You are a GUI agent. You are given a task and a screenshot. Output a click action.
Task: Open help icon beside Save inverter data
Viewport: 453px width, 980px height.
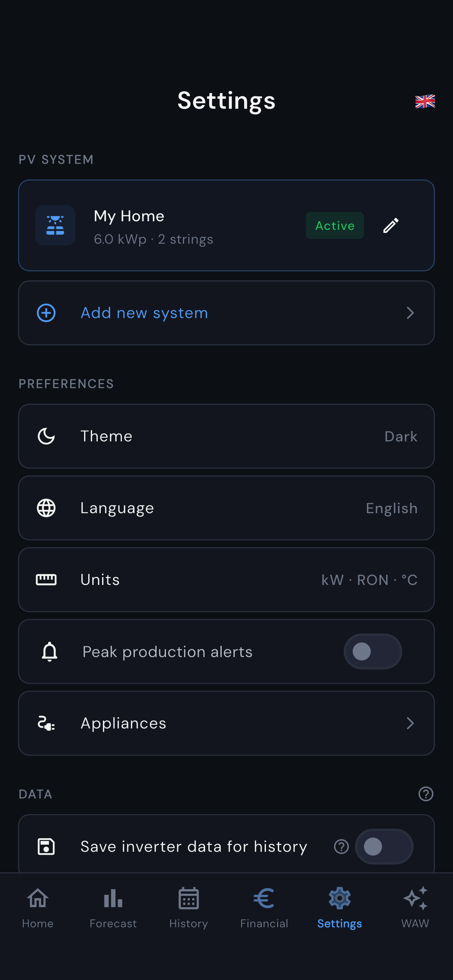pyautogui.click(x=341, y=846)
